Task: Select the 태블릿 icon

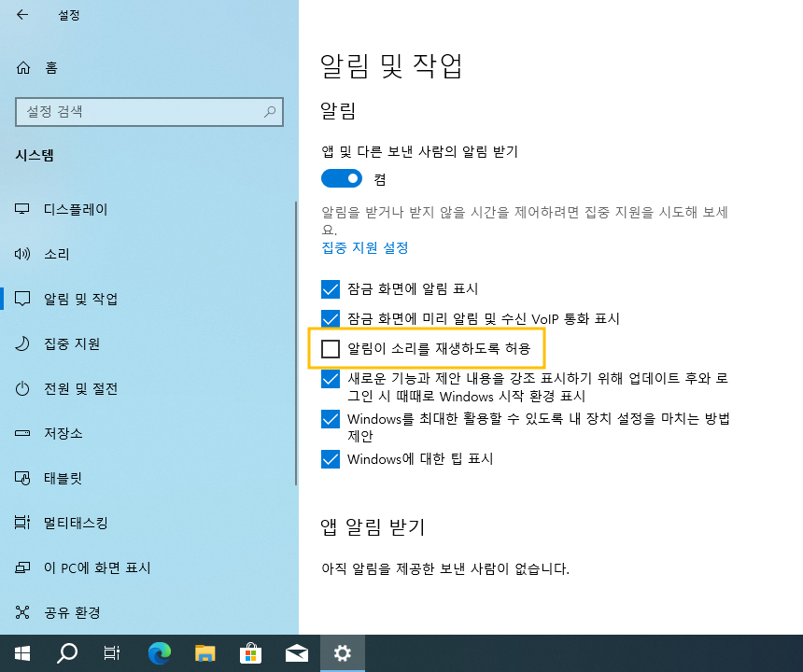Action: tap(22, 478)
